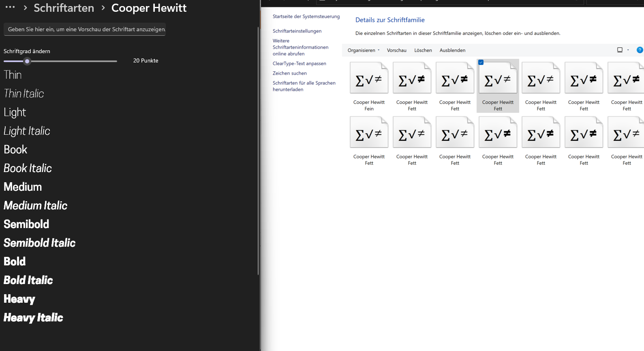Click Löschen in the fonts toolbar
The height and width of the screenshot is (351, 644).
pyautogui.click(x=423, y=50)
